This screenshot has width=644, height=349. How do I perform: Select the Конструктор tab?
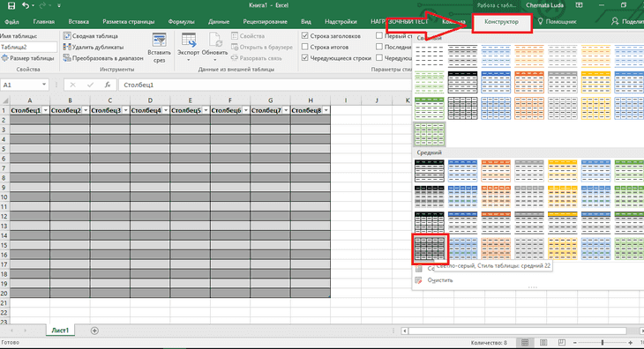pos(501,22)
